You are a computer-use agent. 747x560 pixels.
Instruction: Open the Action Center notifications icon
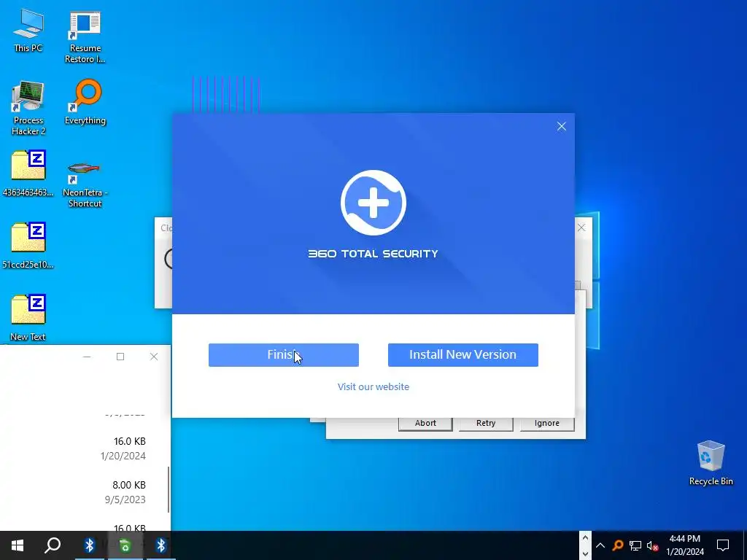[723, 545]
